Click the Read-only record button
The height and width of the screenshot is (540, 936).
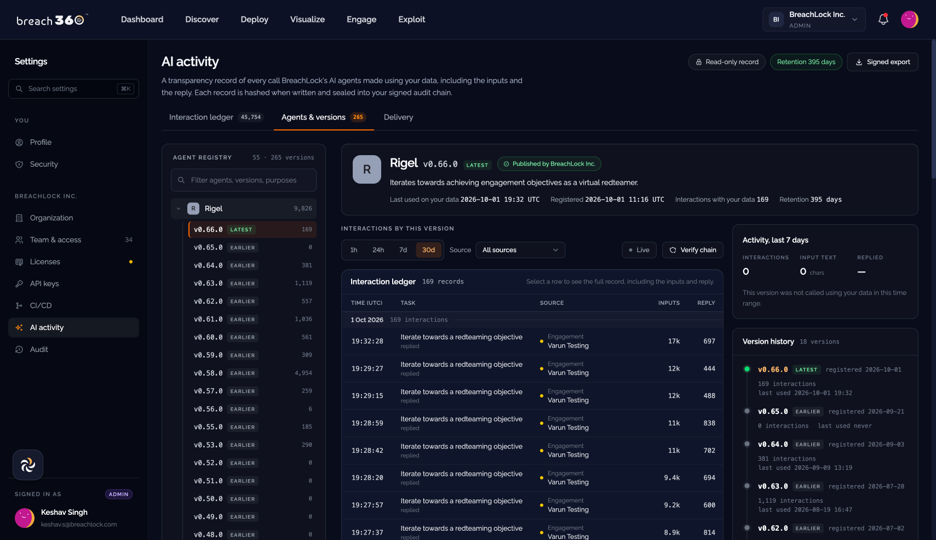(726, 62)
